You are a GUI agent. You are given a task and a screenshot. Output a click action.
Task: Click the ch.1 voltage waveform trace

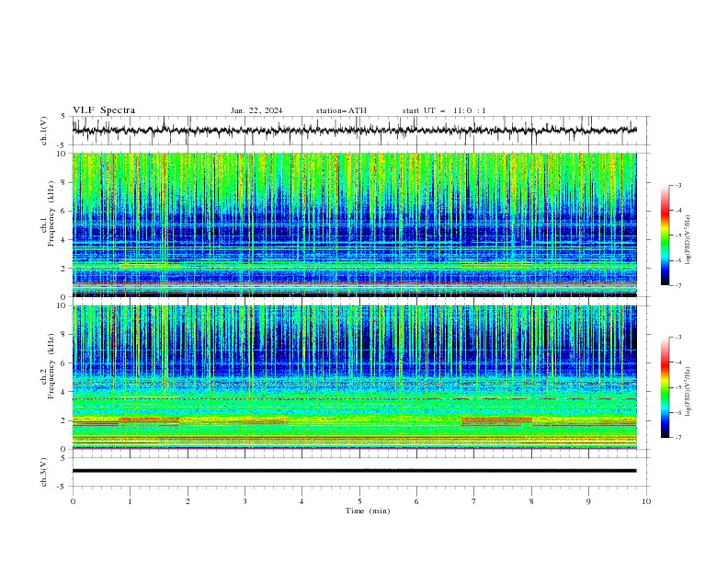354,131
